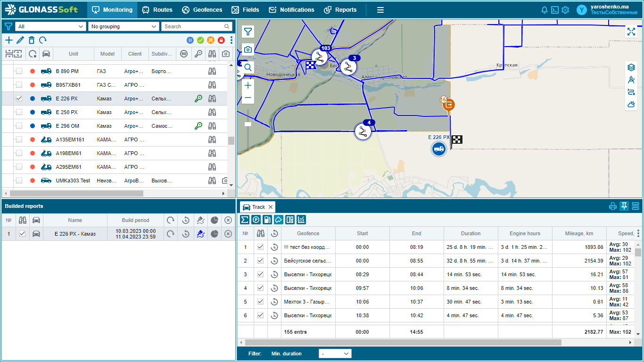Print the track report
Screen dimensions: 644x362
pos(613,206)
